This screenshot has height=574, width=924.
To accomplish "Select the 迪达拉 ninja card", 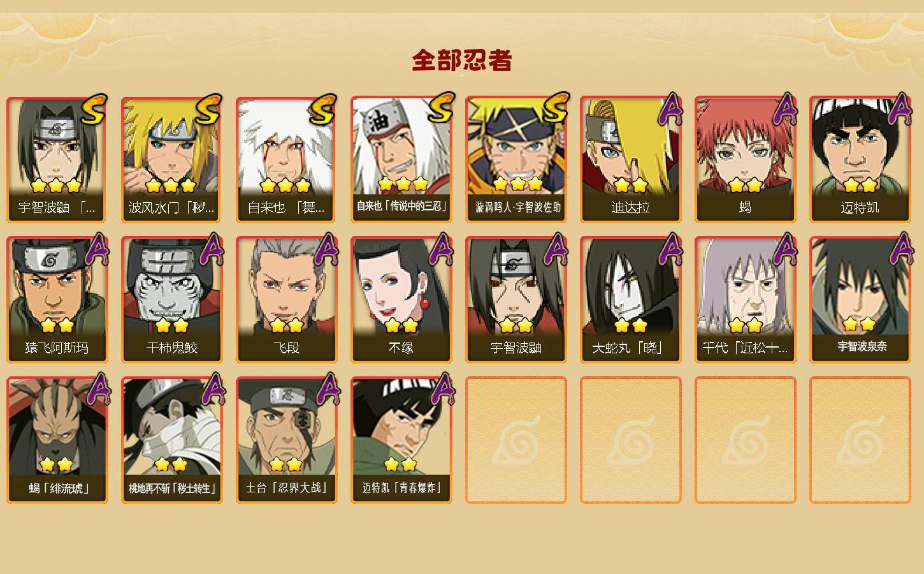I will click(x=630, y=159).
